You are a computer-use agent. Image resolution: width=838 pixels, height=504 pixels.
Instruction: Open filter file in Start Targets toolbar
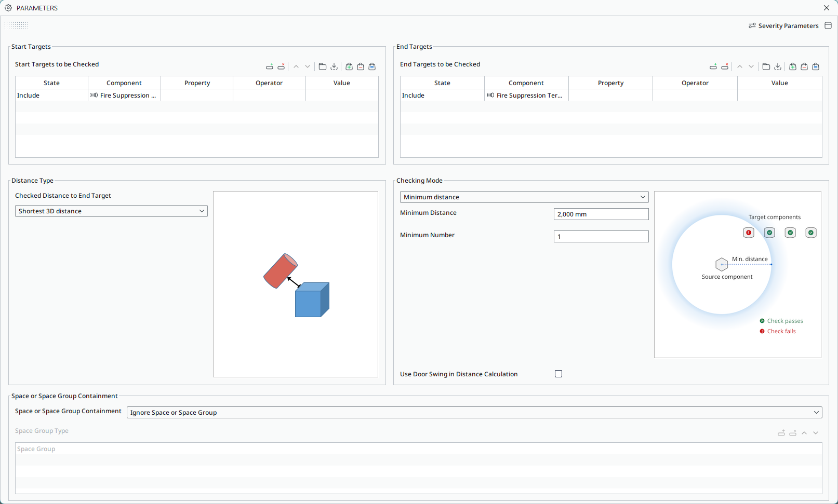coord(323,66)
